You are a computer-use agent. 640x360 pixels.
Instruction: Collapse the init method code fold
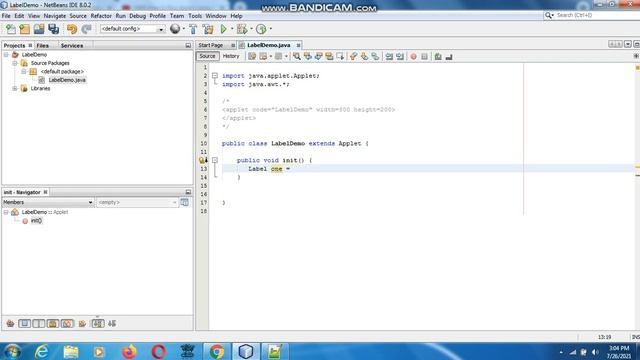pos(215,160)
